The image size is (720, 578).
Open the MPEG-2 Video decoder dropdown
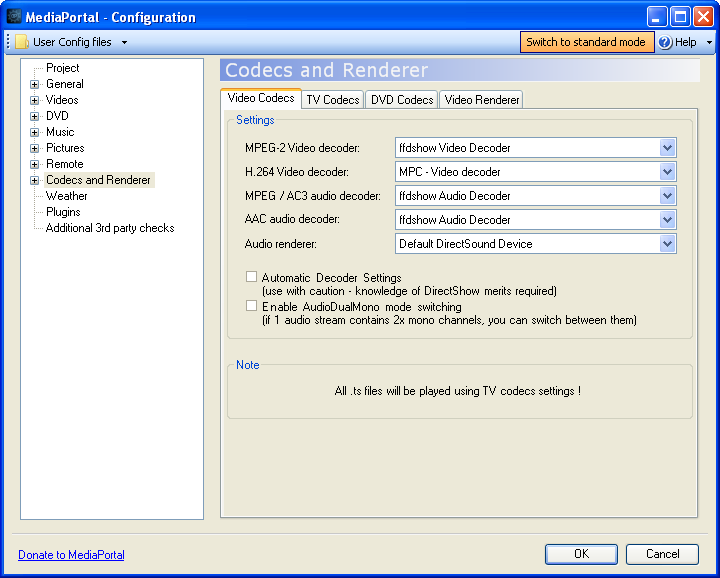(x=667, y=148)
